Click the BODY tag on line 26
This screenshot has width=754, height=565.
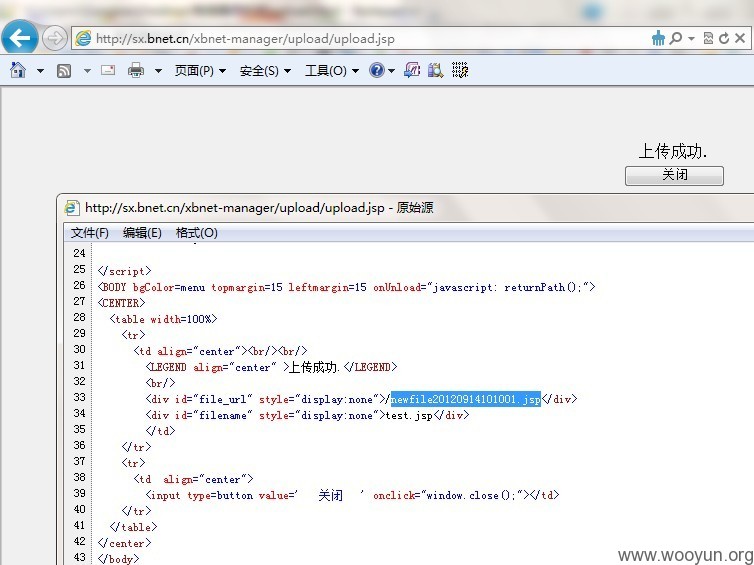(x=346, y=287)
